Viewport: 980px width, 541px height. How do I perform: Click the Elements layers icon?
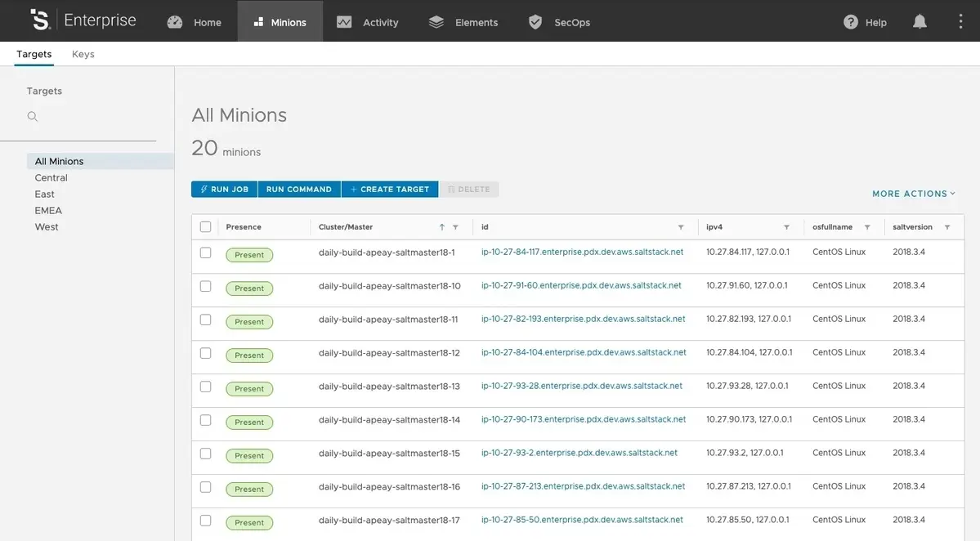click(x=436, y=22)
